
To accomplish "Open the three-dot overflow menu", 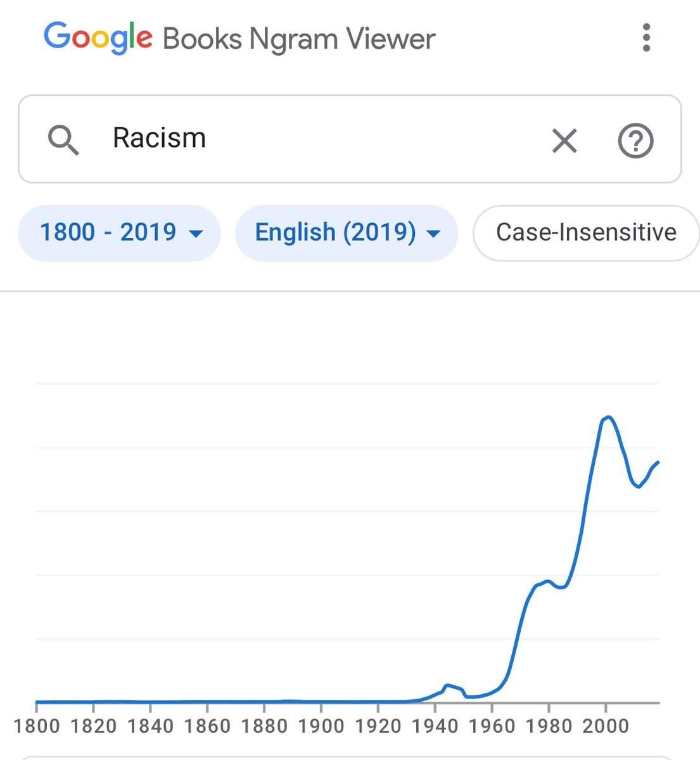I will (x=646, y=38).
